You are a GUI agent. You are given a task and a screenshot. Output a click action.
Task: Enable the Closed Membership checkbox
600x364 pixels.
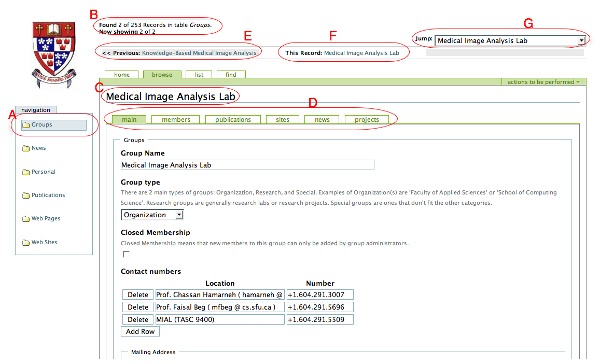126,254
